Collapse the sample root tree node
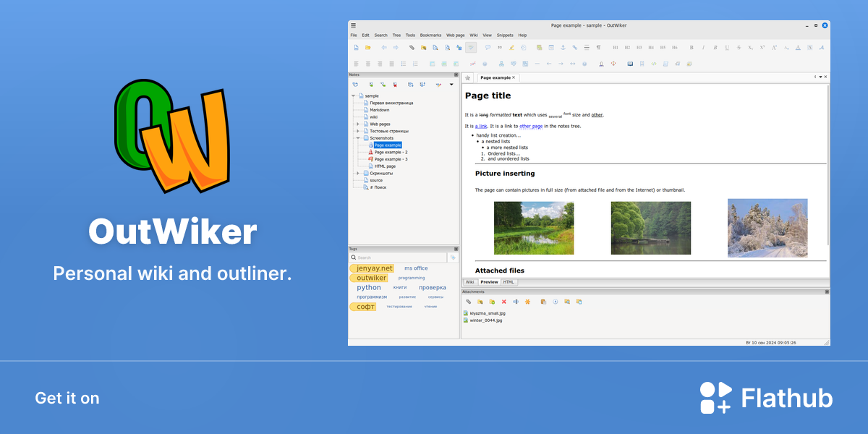Viewport: 868px width, 434px height. [x=353, y=95]
